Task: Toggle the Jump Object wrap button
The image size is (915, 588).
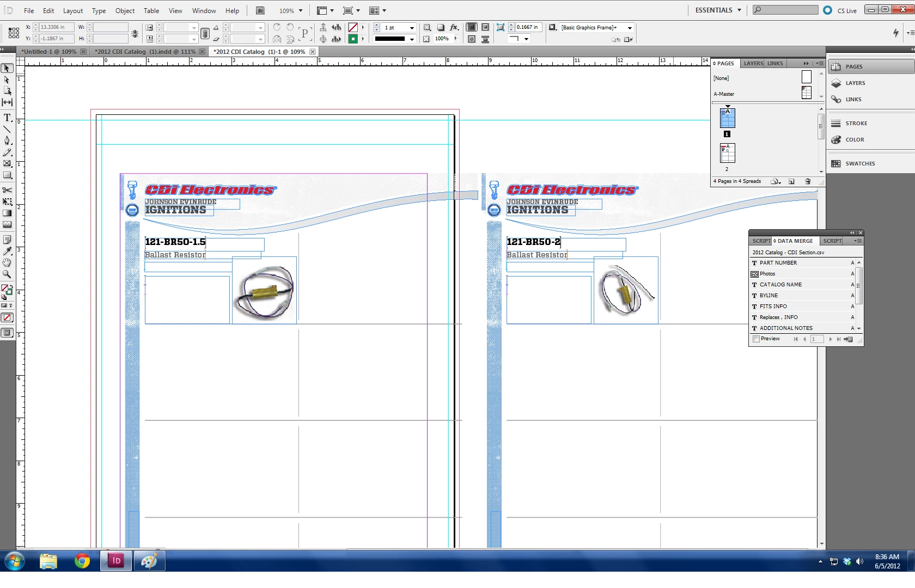Action: click(485, 39)
